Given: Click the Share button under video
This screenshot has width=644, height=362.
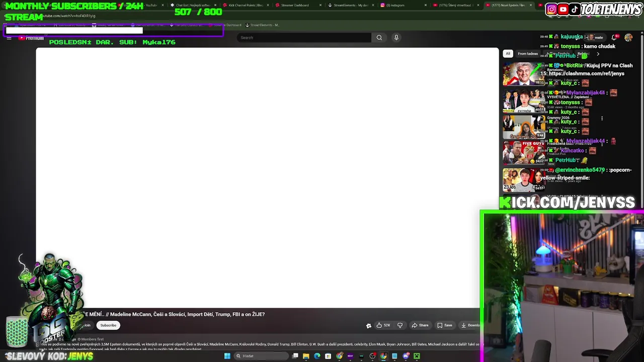Looking at the screenshot, I should point(420,325).
